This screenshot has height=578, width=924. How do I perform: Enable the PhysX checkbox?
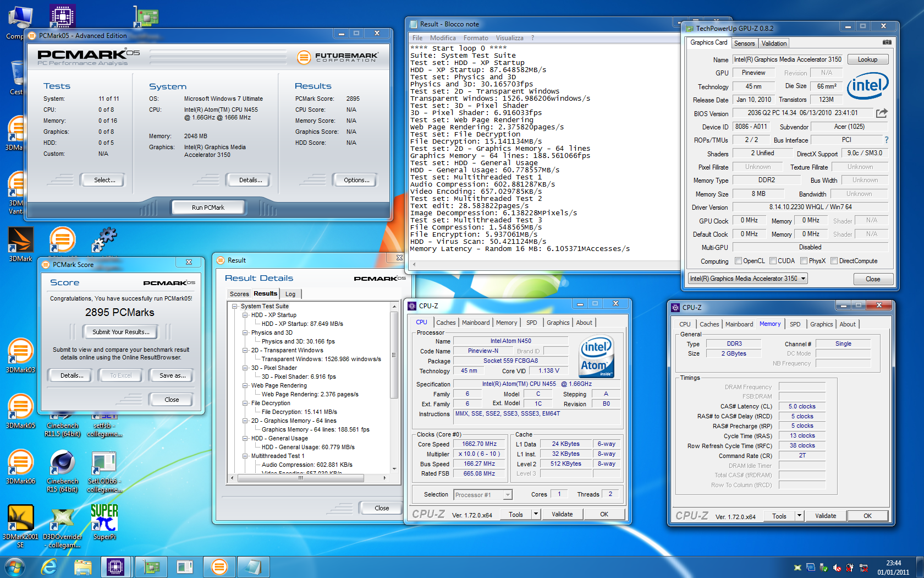(x=804, y=261)
